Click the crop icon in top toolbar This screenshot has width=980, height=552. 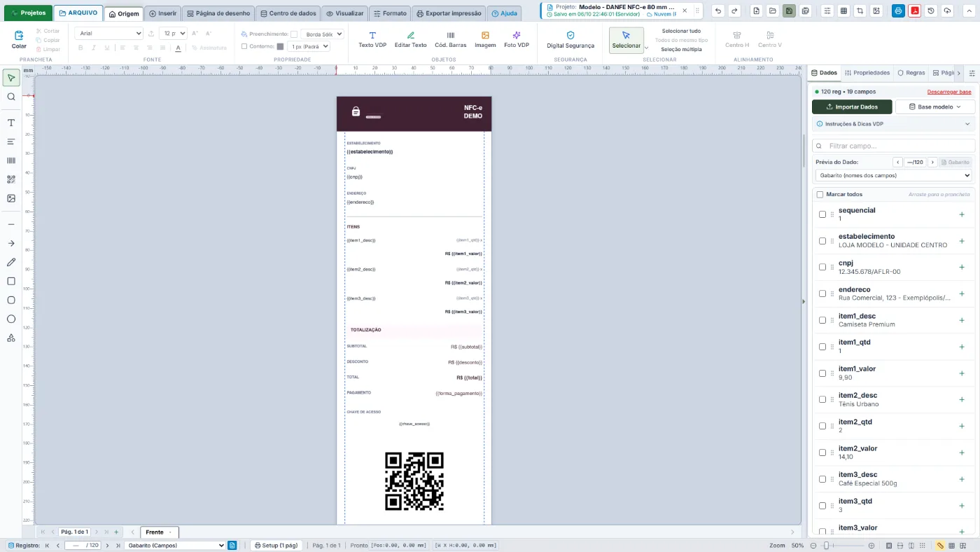tap(860, 11)
